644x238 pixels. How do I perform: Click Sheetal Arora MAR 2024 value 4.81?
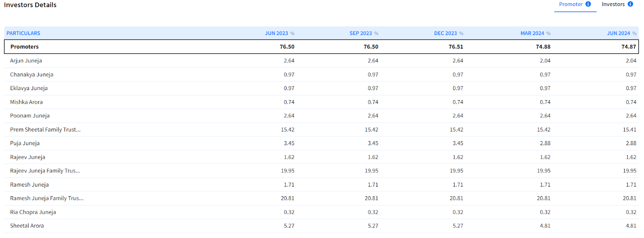pyautogui.click(x=545, y=226)
